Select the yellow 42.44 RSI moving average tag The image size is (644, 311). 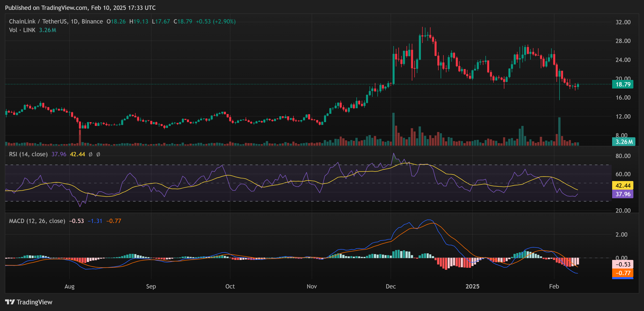point(623,185)
